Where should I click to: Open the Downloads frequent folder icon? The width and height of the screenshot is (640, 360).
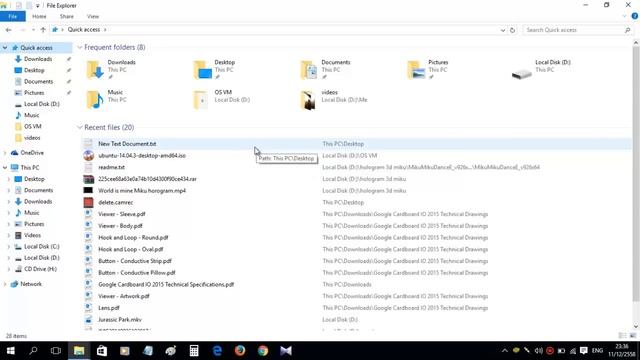[95, 70]
